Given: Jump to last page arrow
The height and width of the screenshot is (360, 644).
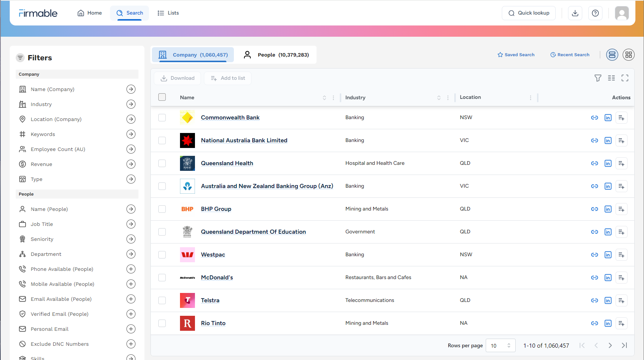Looking at the screenshot, I should coord(624,345).
